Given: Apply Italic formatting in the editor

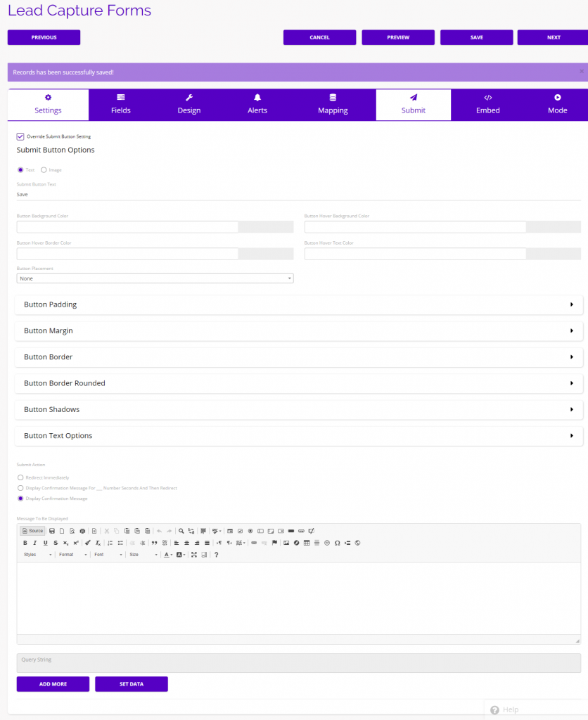Looking at the screenshot, I should (34, 542).
